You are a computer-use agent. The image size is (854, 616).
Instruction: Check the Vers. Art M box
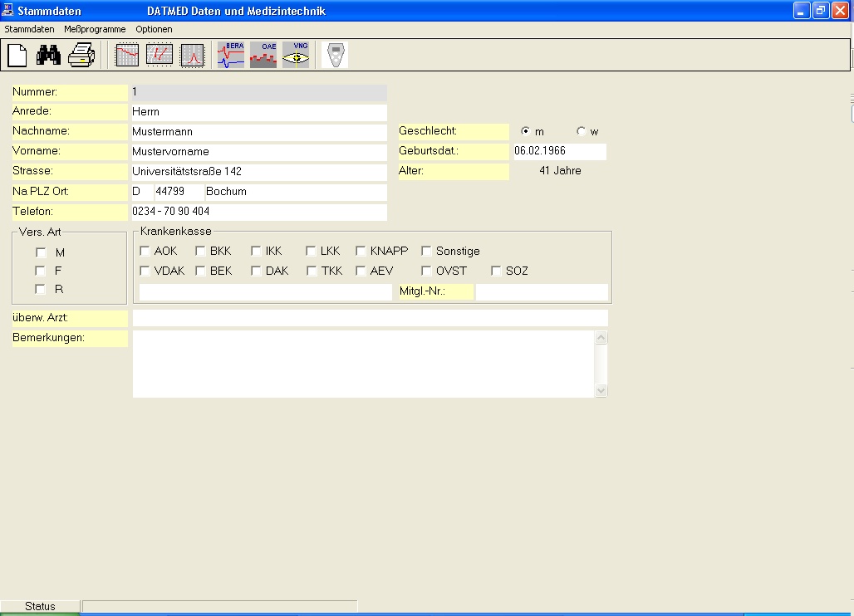41,252
